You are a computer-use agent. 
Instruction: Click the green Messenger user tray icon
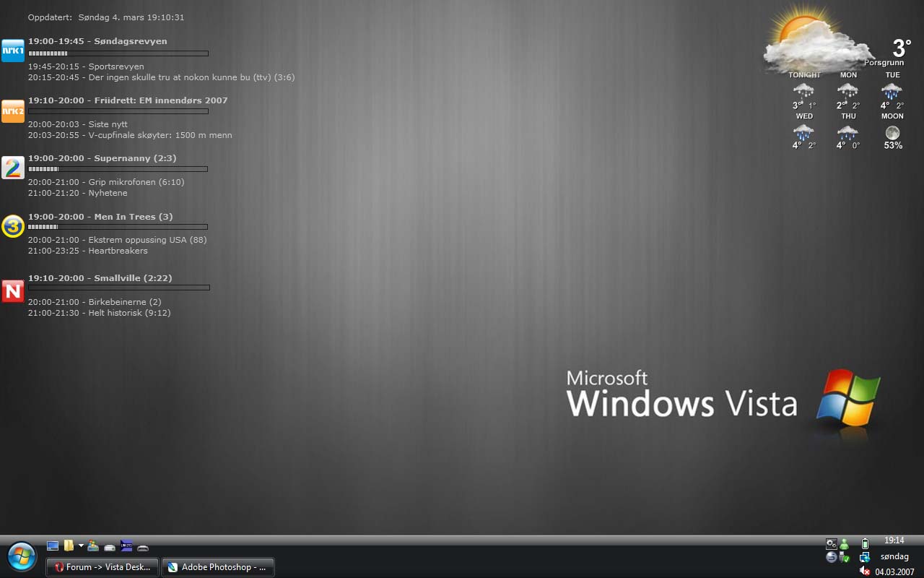(x=844, y=544)
